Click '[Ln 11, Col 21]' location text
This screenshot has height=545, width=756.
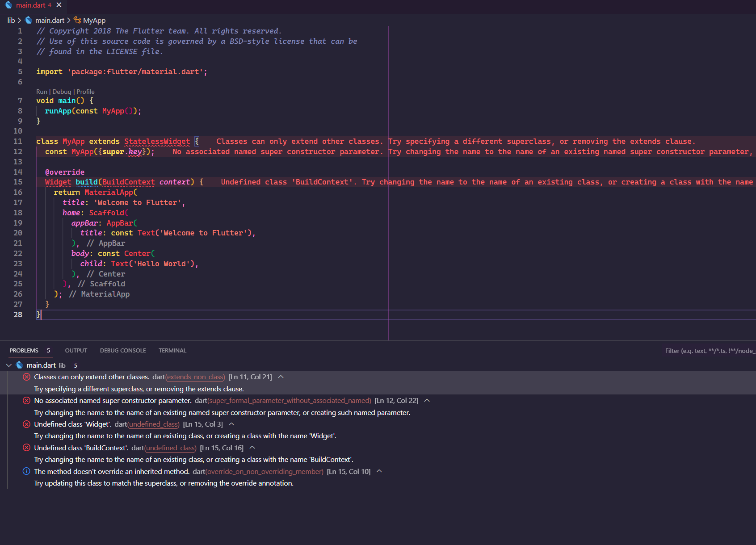(x=250, y=377)
